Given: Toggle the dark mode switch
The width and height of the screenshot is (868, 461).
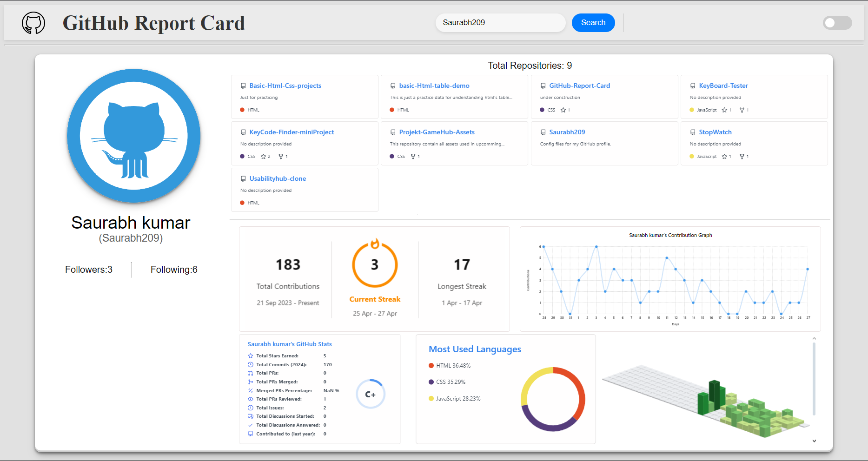Looking at the screenshot, I should pos(837,23).
